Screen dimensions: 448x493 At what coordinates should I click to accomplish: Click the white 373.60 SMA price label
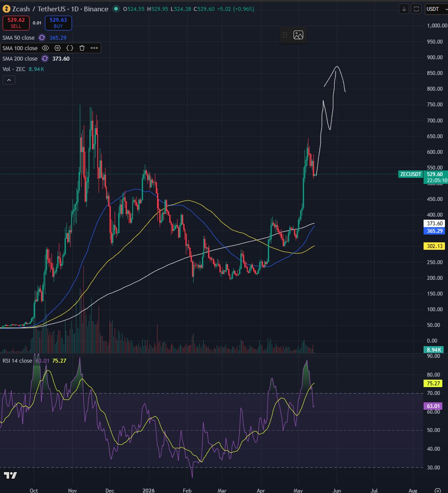434,224
